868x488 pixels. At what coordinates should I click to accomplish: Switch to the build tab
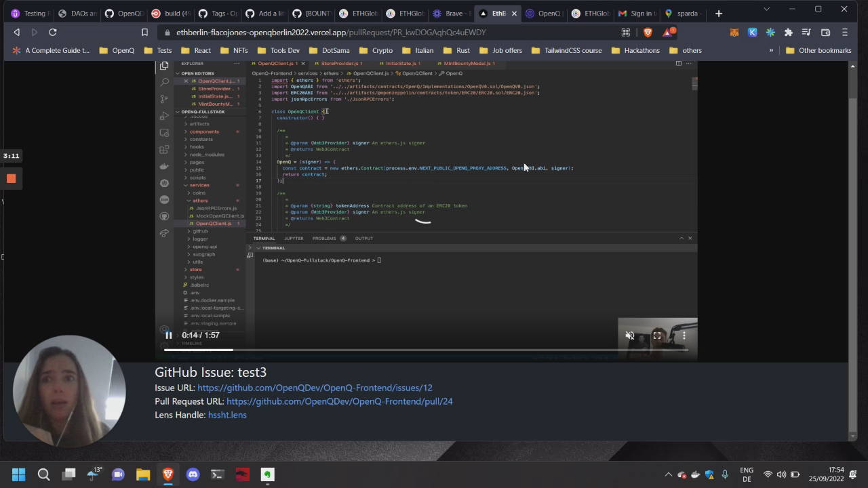point(170,13)
